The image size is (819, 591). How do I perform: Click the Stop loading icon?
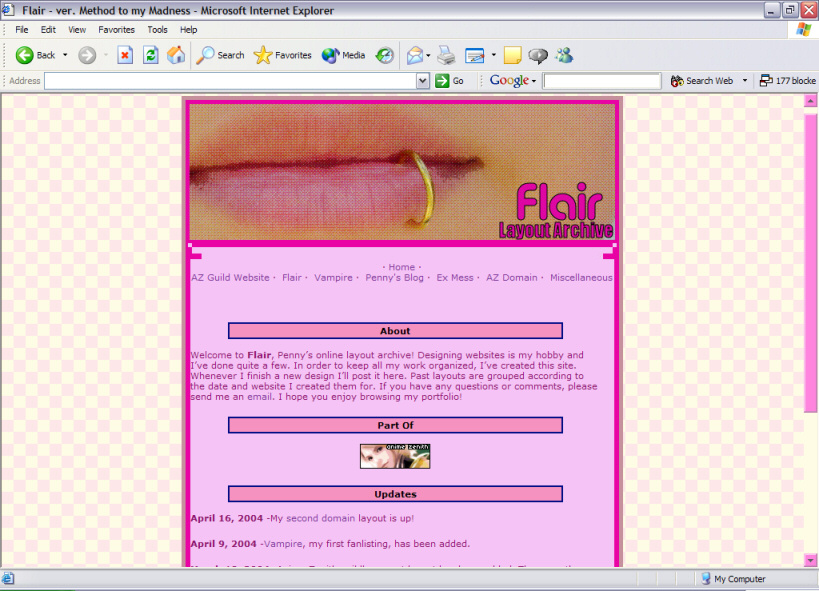click(x=125, y=55)
